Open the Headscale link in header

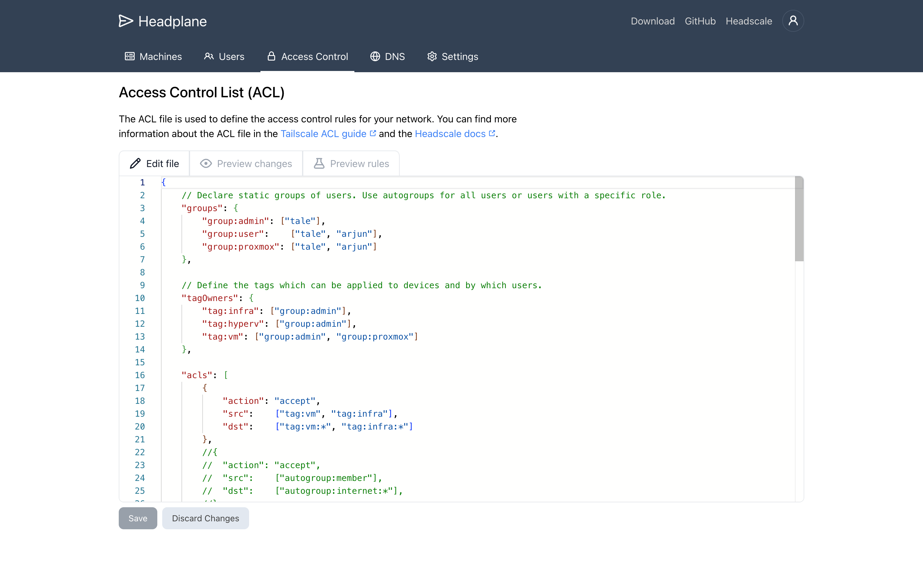coord(749,21)
